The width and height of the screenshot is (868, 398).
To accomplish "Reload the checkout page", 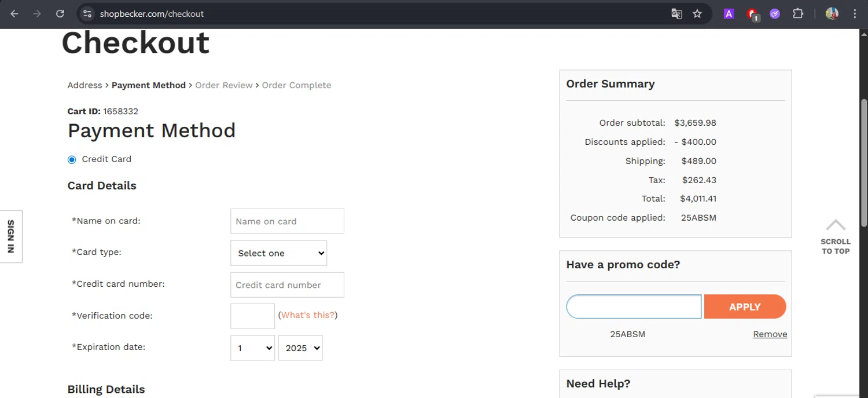I will [60, 14].
